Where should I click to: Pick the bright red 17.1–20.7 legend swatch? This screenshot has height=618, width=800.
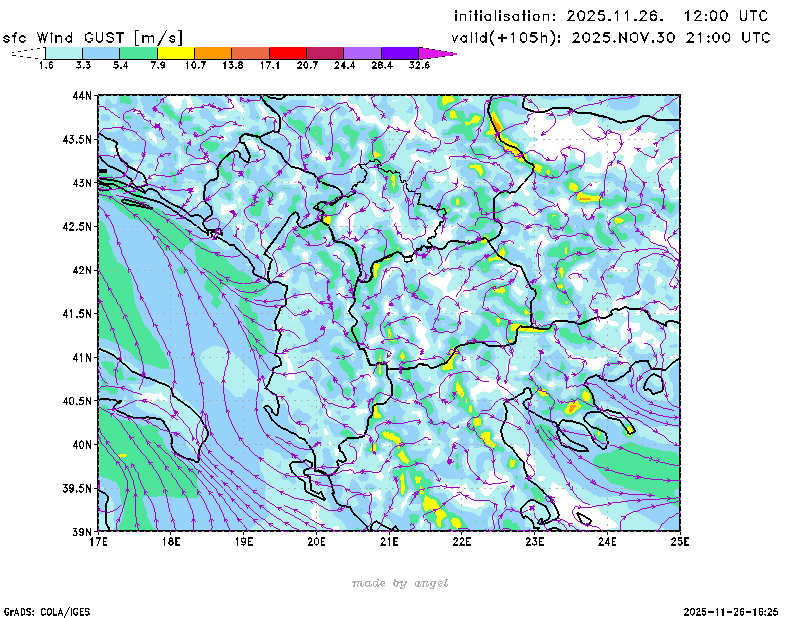(x=288, y=52)
